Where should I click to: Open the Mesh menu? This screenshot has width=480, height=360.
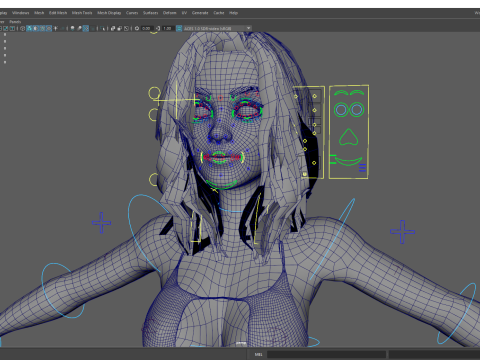click(x=39, y=13)
